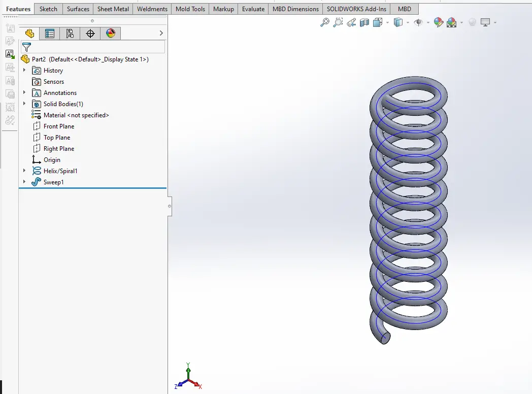Select the History folder icon
Image resolution: width=532 pixels, height=394 pixels.
37,71
